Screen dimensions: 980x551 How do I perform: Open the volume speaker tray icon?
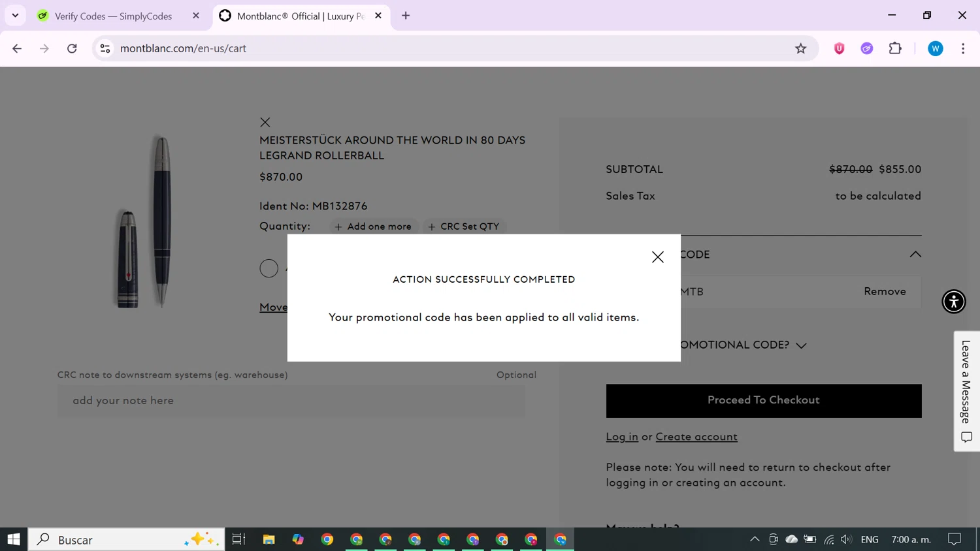pos(846,539)
